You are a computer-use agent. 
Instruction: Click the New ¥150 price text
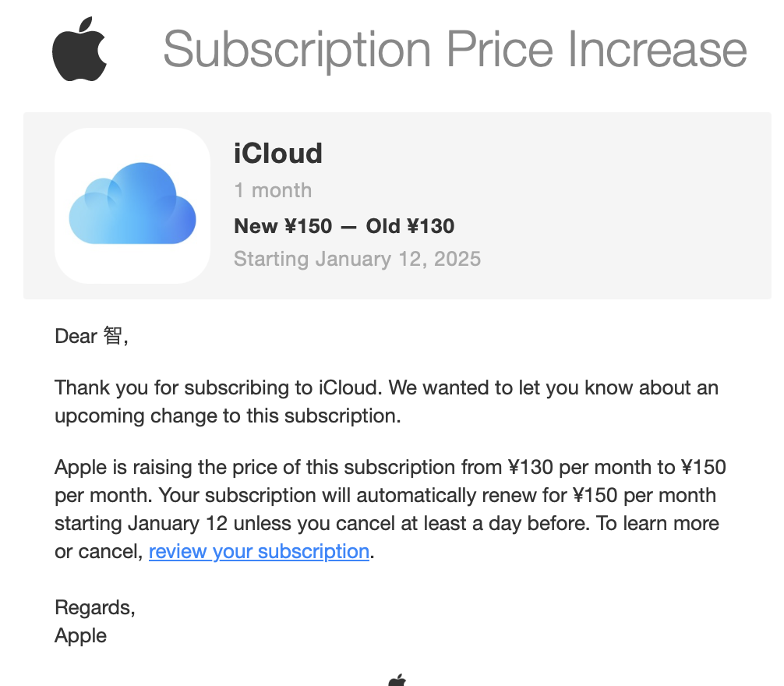pos(283,226)
